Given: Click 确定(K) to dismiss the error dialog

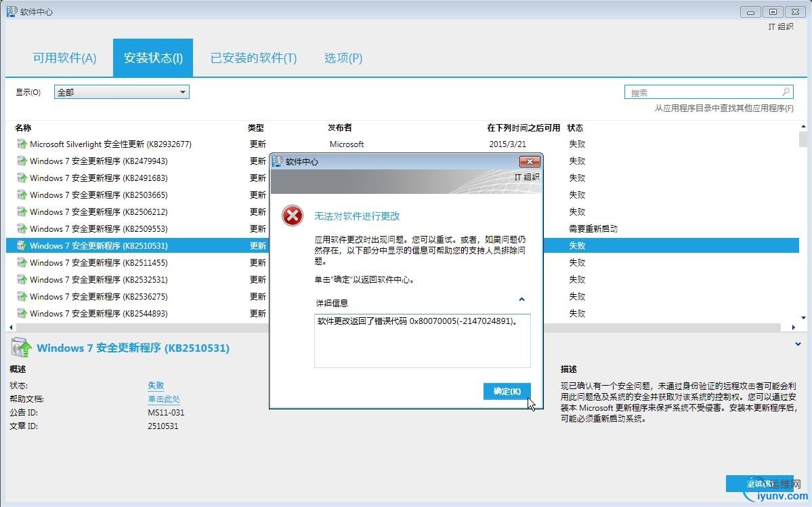Looking at the screenshot, I should [507, 391].
